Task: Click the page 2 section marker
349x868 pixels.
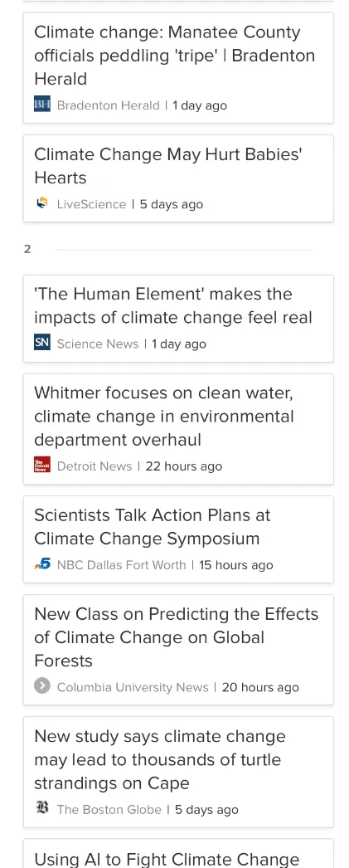Action: pos(27,249)
